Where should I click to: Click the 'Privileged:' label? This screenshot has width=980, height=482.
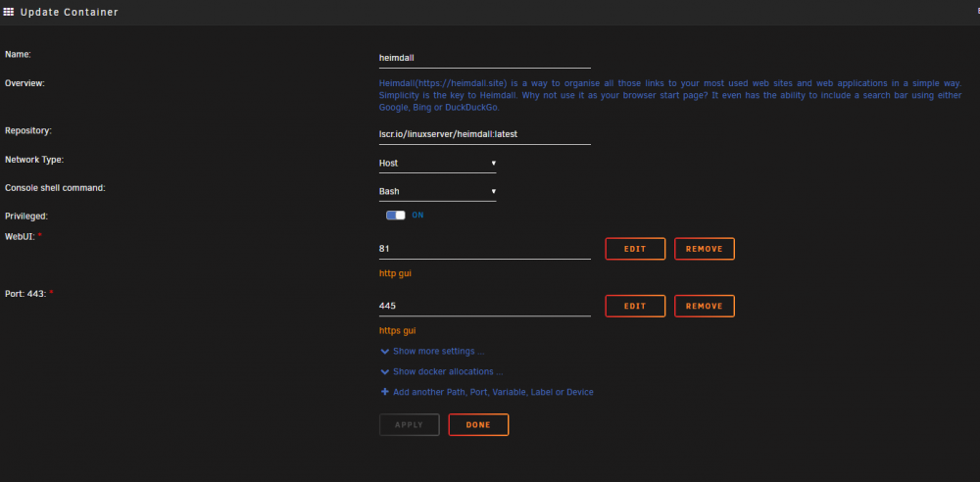26,217
